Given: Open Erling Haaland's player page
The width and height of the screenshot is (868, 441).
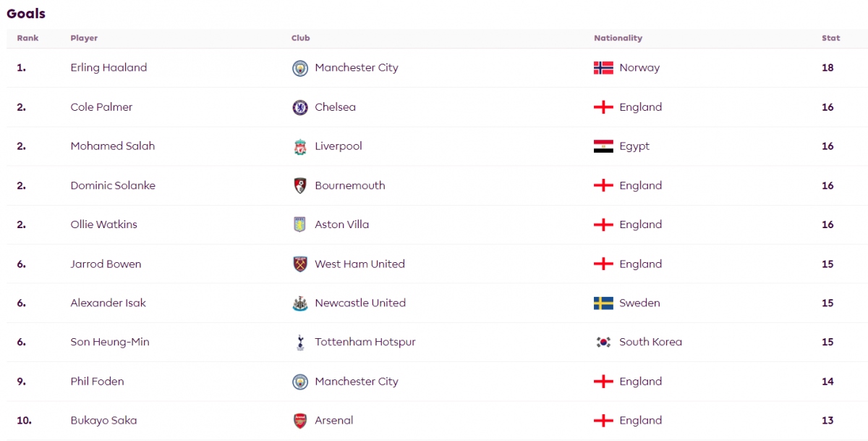Looking at the screenshot, I should click(109, 68).
